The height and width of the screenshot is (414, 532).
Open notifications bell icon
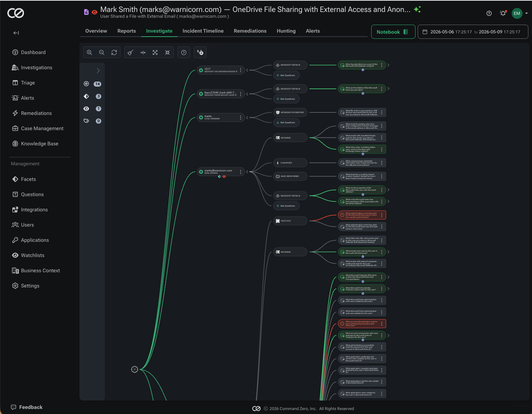[x=503, y=13]
